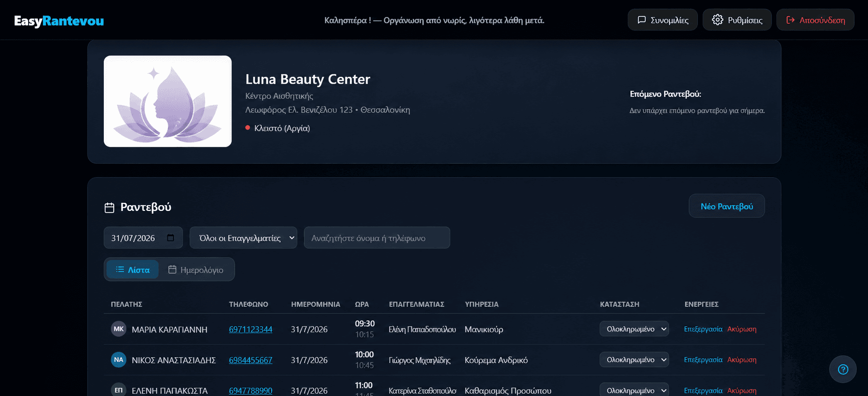Viewport: 868px width, 396px height.
Task: Click service cell Μανικιούρ
Action: (x=484, y=330)
